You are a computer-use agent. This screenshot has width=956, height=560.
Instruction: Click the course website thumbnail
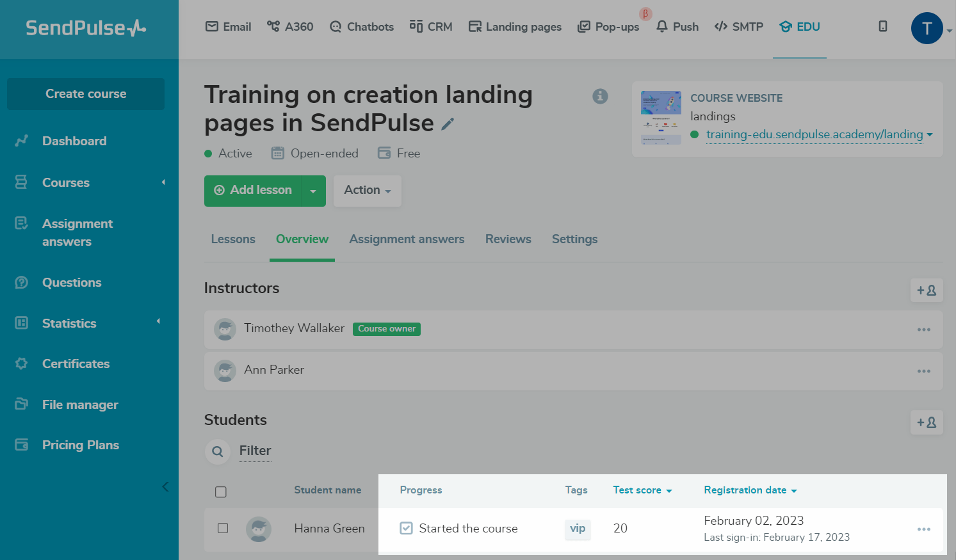coord(661,118)
